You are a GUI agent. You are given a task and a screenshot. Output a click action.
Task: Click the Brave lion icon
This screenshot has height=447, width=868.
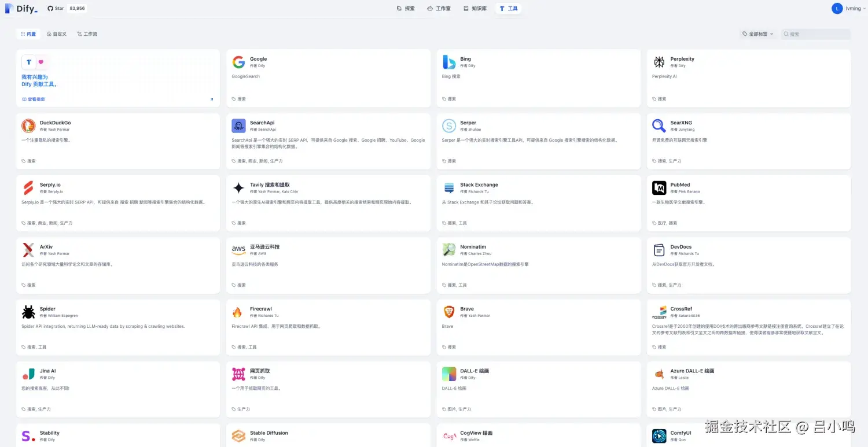(x=449, y=312)
